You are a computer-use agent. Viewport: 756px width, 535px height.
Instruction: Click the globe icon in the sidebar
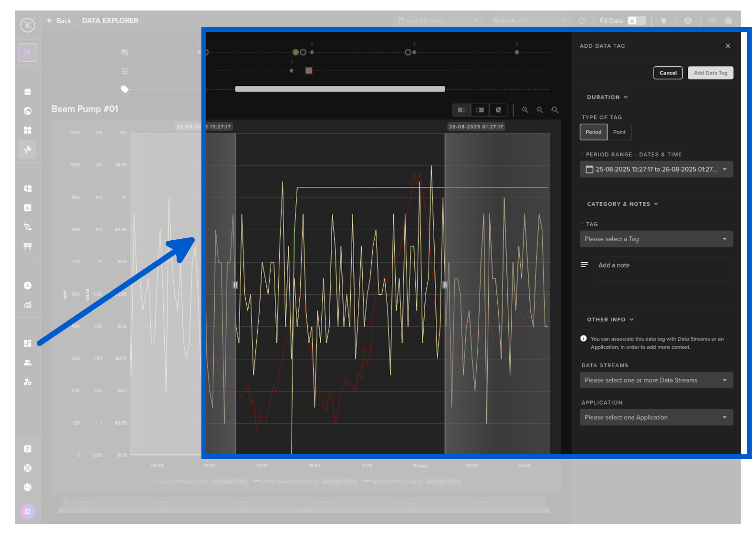click(28, 111)
